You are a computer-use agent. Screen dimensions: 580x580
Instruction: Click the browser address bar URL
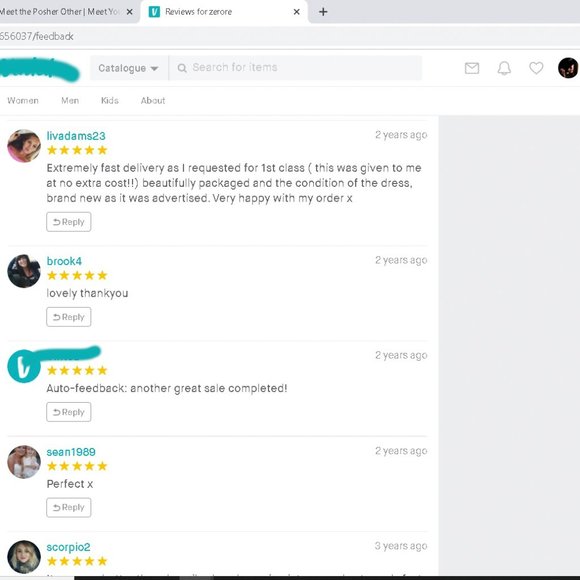tap(37, 36)
